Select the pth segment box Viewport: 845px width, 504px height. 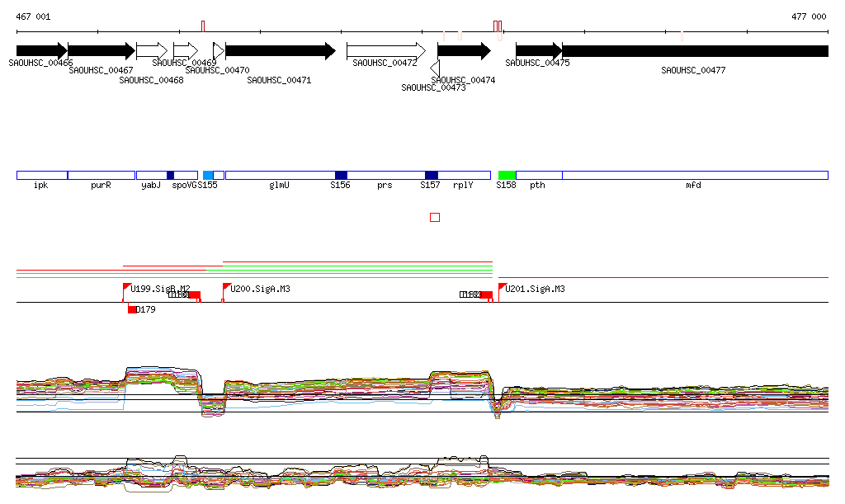(x=539, y=176)
